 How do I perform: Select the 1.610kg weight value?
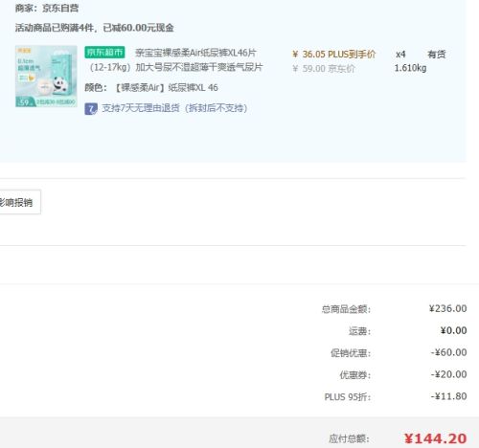tap(410, 68)
